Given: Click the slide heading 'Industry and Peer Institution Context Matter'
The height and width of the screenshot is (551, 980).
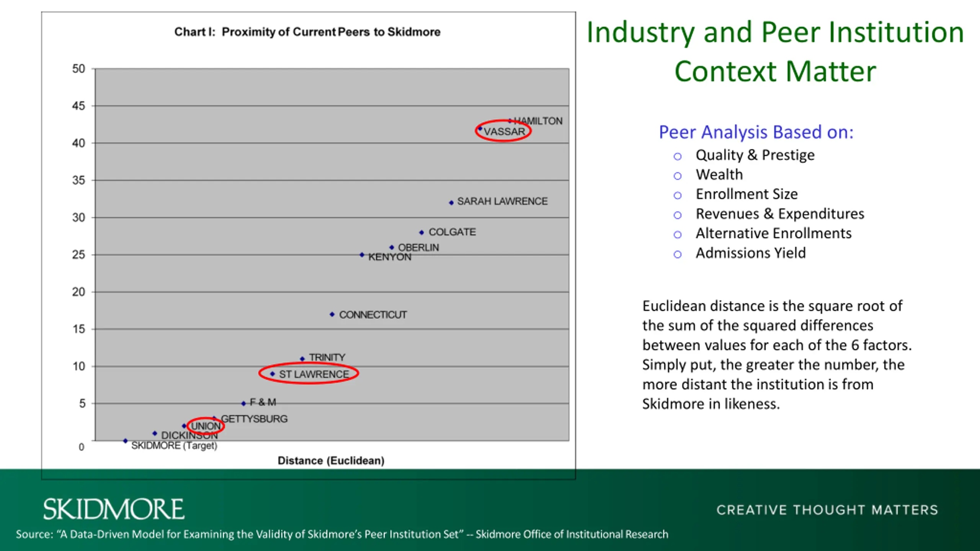Looking at the screenshot, I should pyautogui.click(x=775, y=52).
